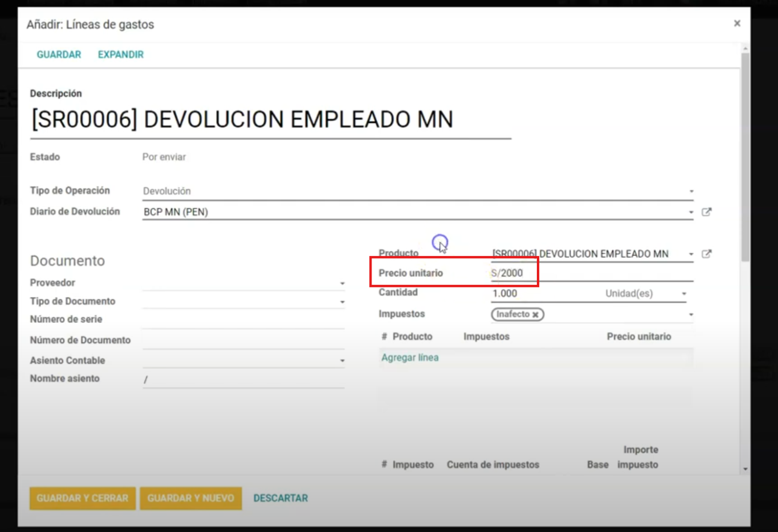Click Agregar línea in the product table
This screenshot has height=532, width=778.
point(410,358)
